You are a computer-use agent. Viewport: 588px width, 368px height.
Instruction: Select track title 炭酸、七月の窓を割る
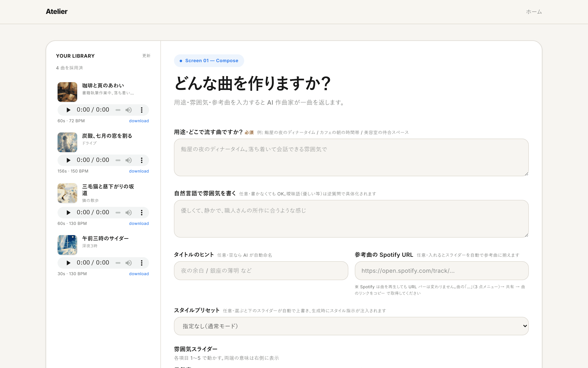(x=107, y=136)
